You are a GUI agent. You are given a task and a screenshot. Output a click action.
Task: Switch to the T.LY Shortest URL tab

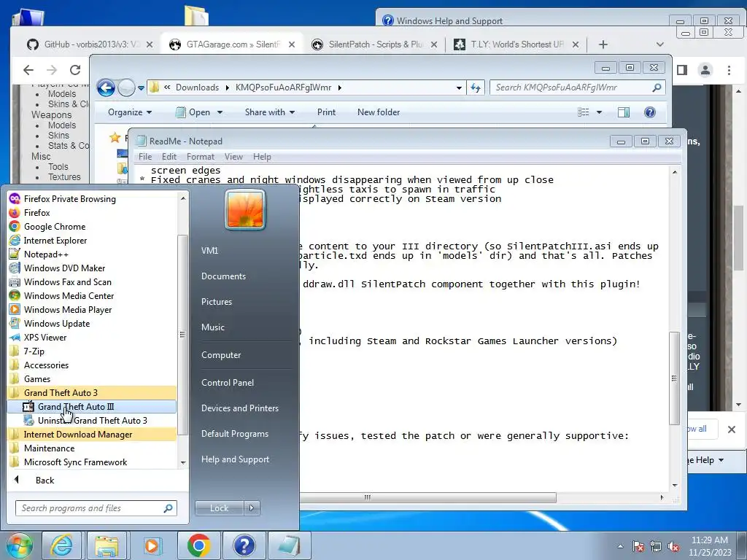pos(516,44)
